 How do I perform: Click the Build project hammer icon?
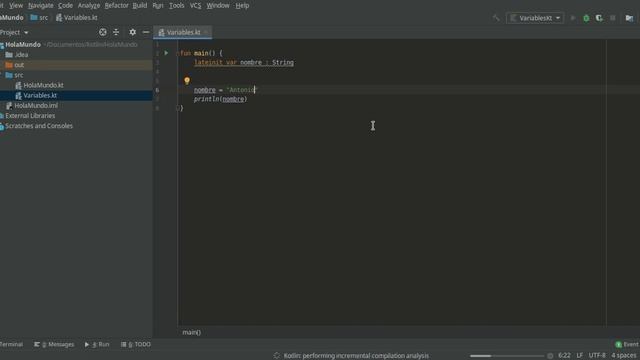click(496, 18)
